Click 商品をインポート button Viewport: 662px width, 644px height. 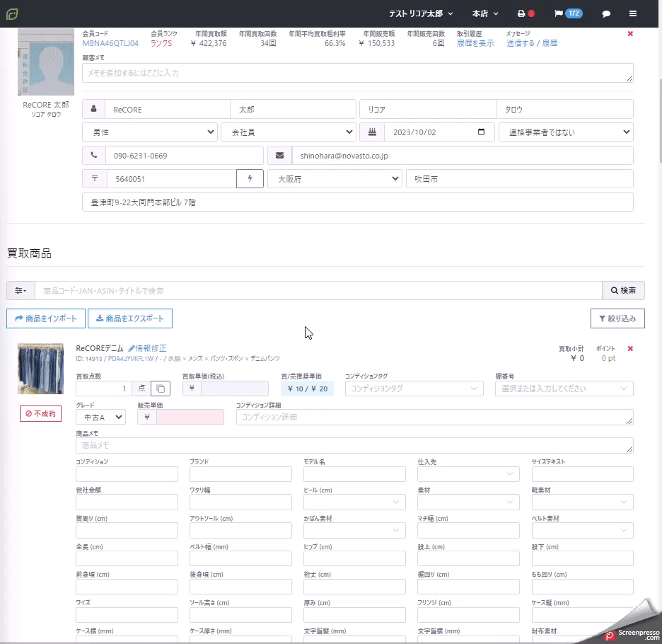(45, 318)
